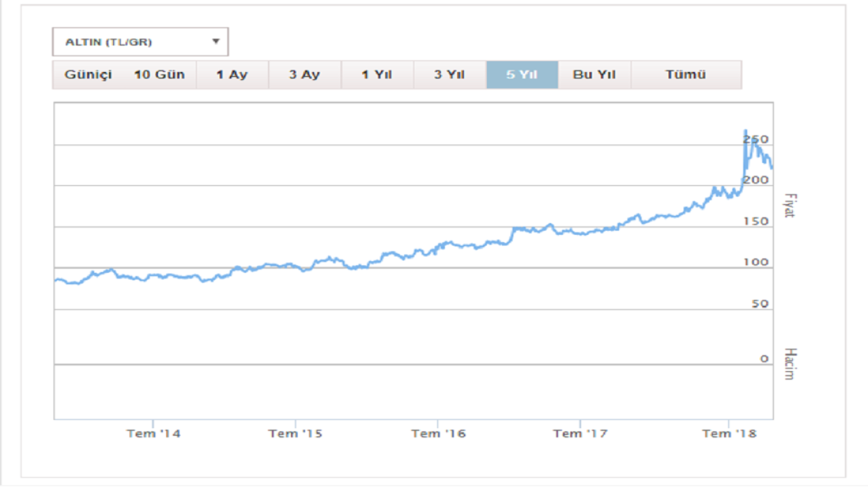
Task: Click the Tem '17 axis label
Action: (580, 434)
